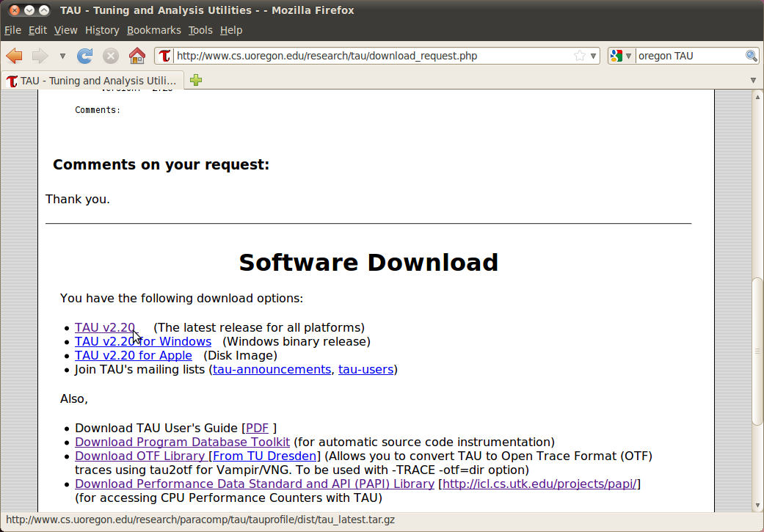The image size is (764, 532).
Task: Click the Comments on your request heading
Action: pyautogui.click(x=161, y=164)
